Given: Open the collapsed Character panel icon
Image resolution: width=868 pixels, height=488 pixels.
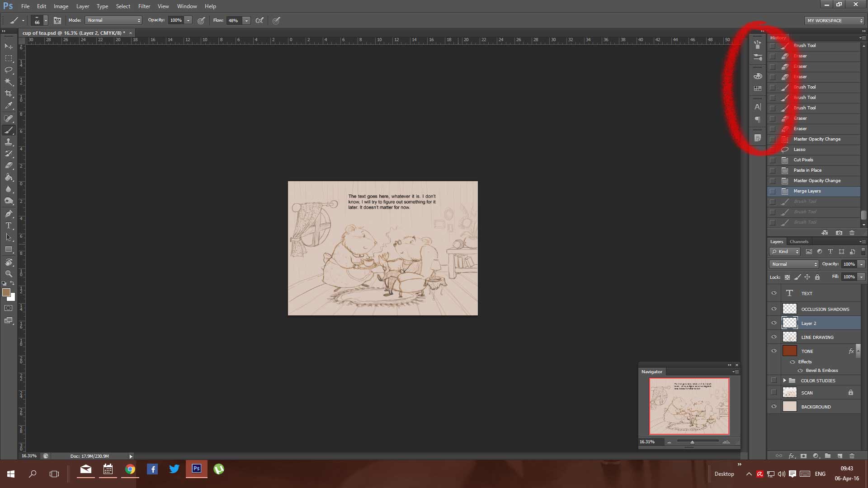Looking at the screenshot, I should click(x=758, y=107).
